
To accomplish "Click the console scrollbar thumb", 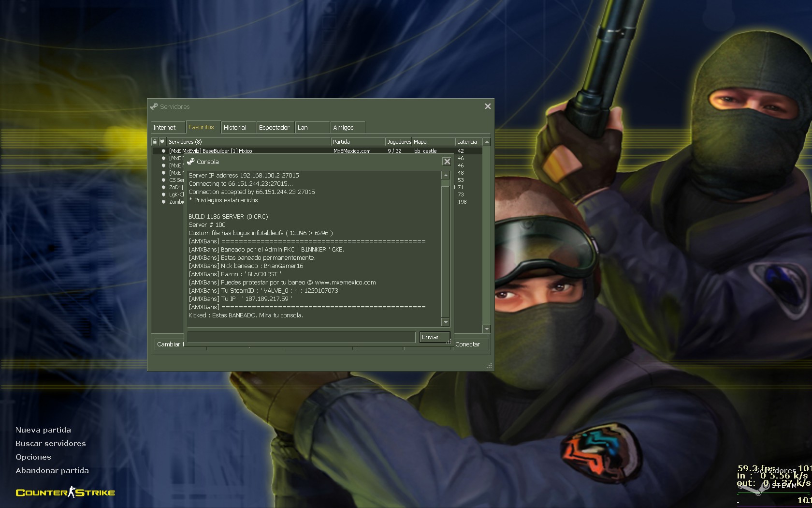I will click(x=446, y=184).
